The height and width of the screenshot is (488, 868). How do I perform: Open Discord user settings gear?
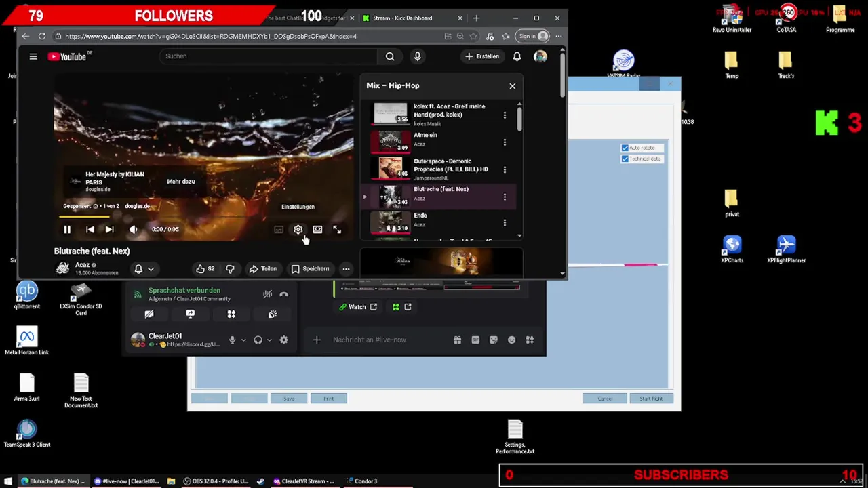pyautogui.click(x=283, y=340)
